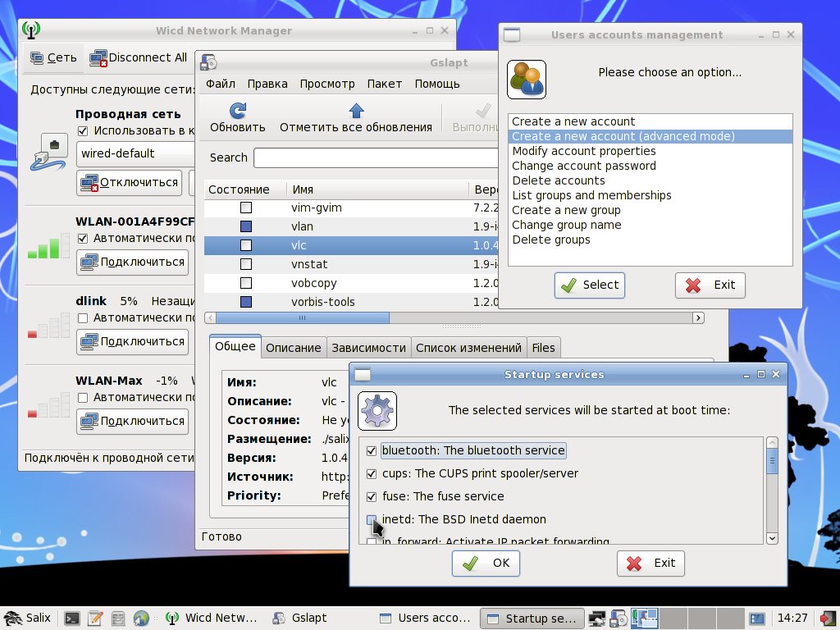Click the wired-default profile combo box
840x630 pixels.
click(136, 153)
